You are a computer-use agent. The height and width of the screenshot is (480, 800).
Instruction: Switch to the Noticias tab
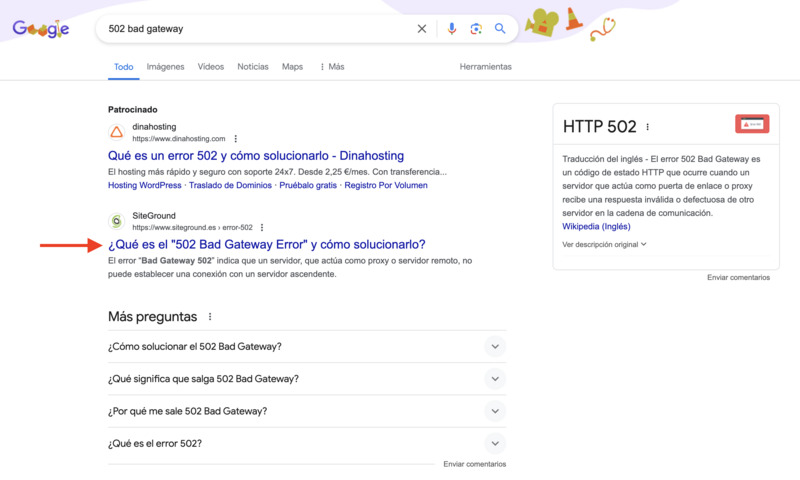[x=253, y=67]
